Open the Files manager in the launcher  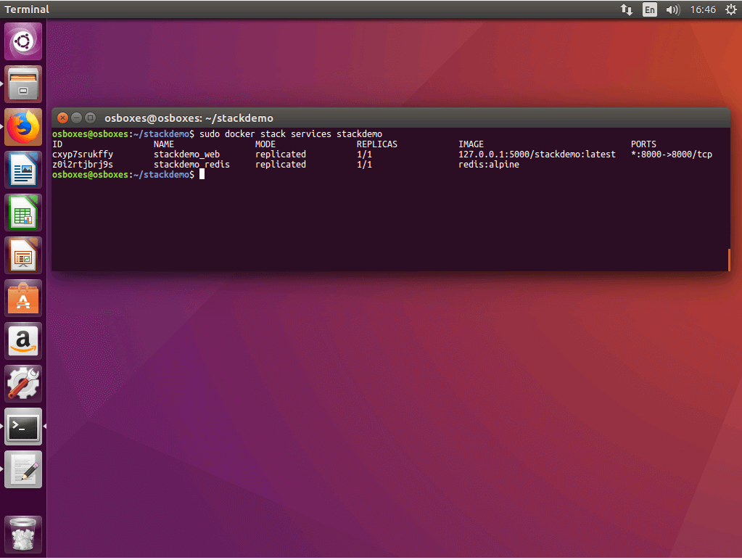click(x=23, y=84)
